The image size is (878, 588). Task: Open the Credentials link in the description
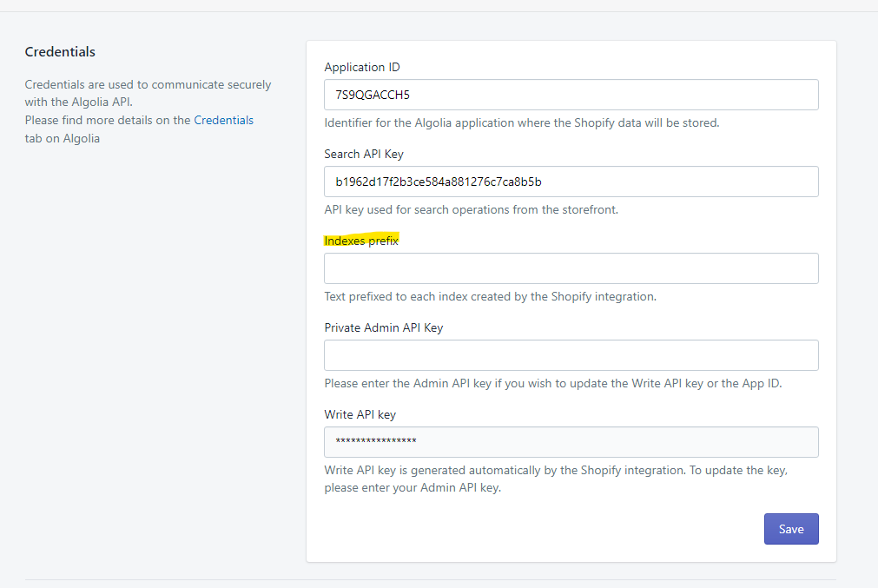(x=223, y=120)
